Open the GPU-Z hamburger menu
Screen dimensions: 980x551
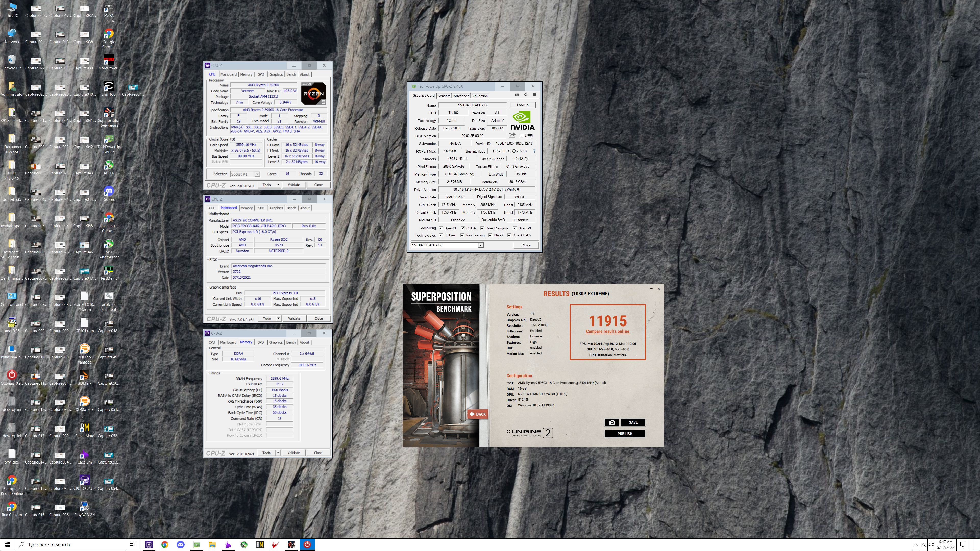coord(534,95)
